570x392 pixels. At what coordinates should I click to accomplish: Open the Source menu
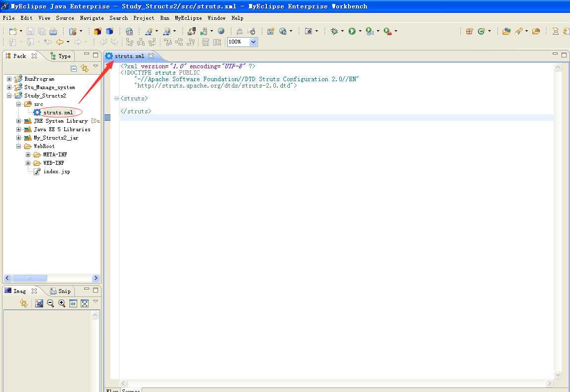65,18
